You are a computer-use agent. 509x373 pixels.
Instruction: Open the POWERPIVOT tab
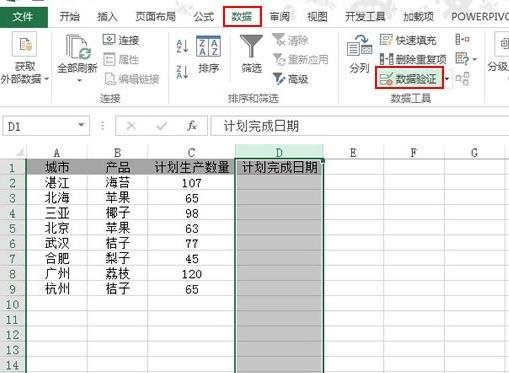(x=479, y=17)
